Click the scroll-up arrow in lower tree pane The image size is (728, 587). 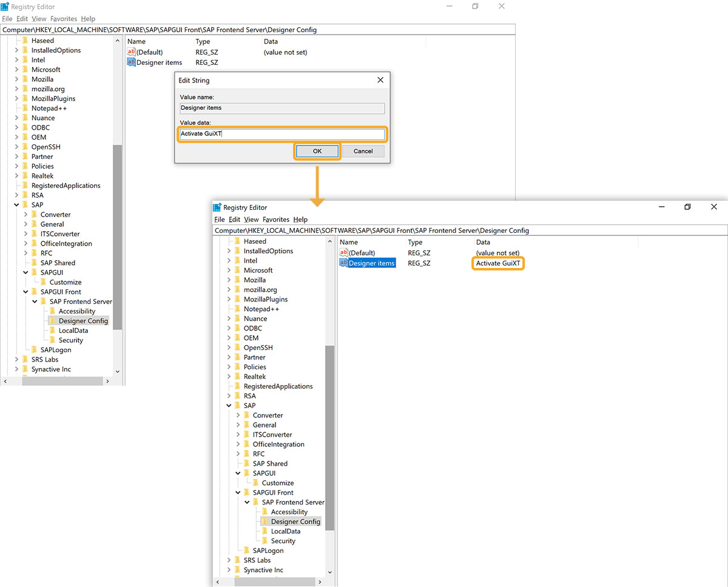click(x=329, y=241)
